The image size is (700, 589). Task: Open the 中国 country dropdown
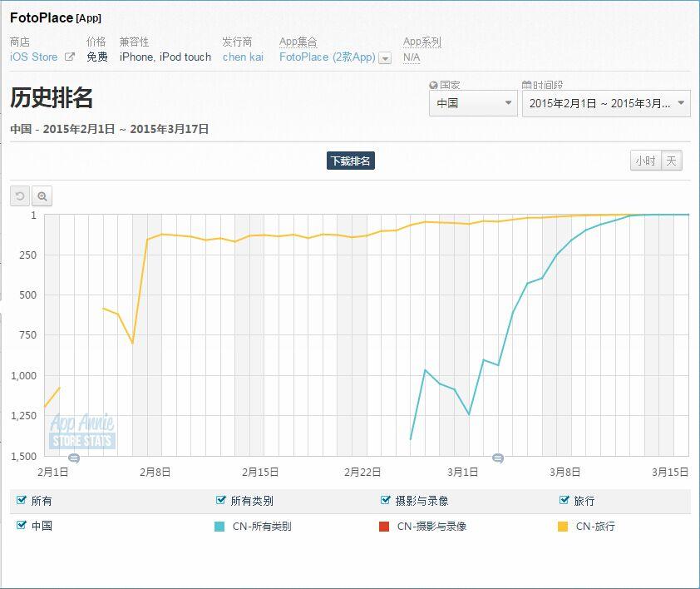click(x=473, y=103)
